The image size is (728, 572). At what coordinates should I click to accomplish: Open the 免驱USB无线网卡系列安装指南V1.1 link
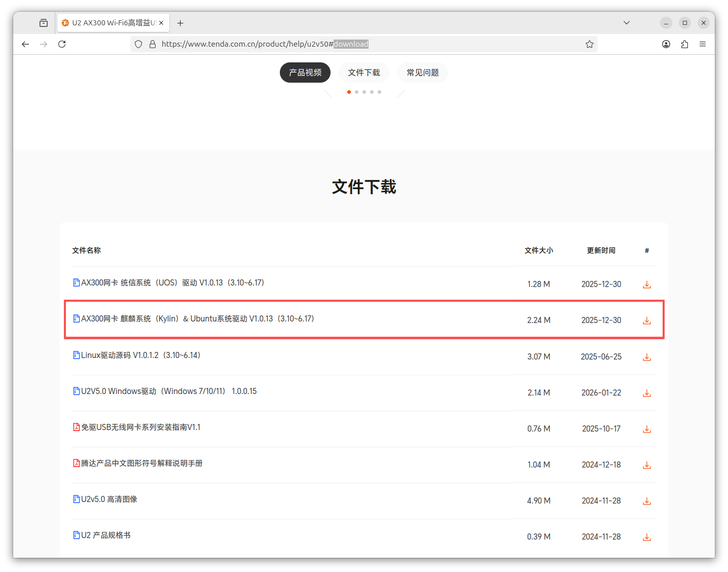pos(140,427)
